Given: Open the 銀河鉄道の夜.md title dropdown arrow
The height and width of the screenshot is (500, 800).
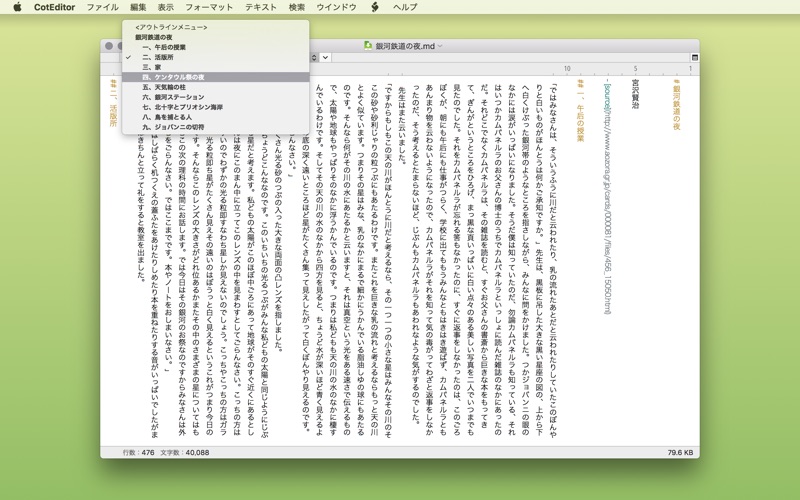Looking at the screenshot, I should (440, 46).
